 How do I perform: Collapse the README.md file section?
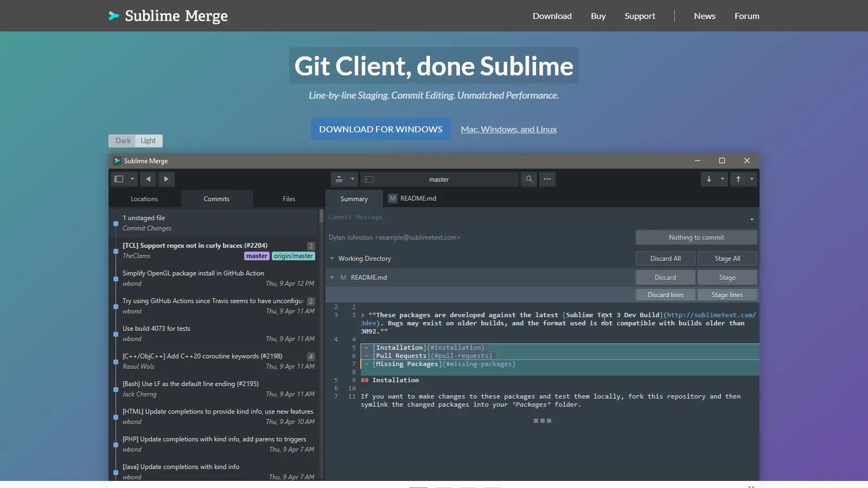(x=332, y=277)
